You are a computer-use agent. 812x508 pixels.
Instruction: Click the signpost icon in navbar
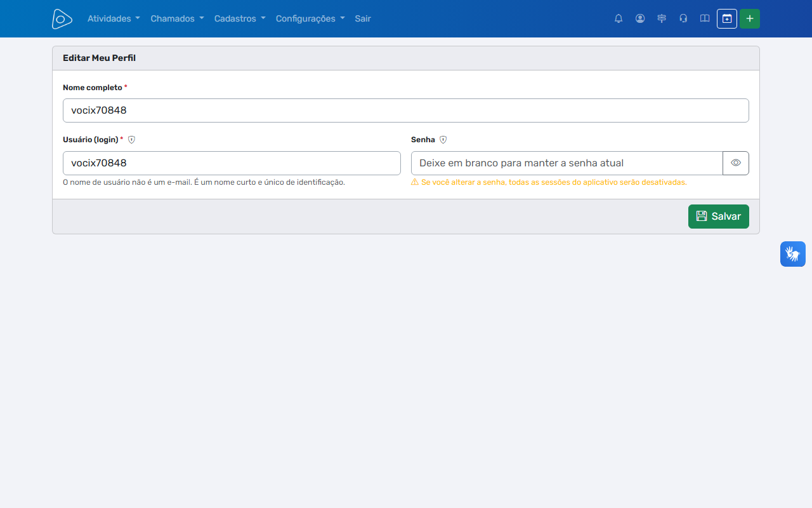click(x=662, y=18)
